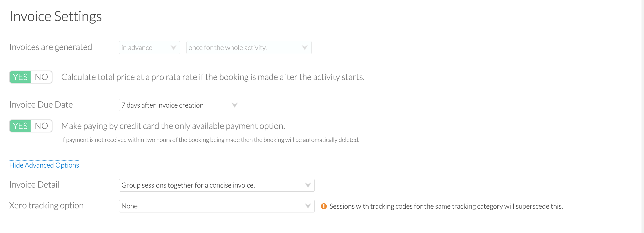
Task: Click the Invoice Settings heading
Action: pos(55,16)
